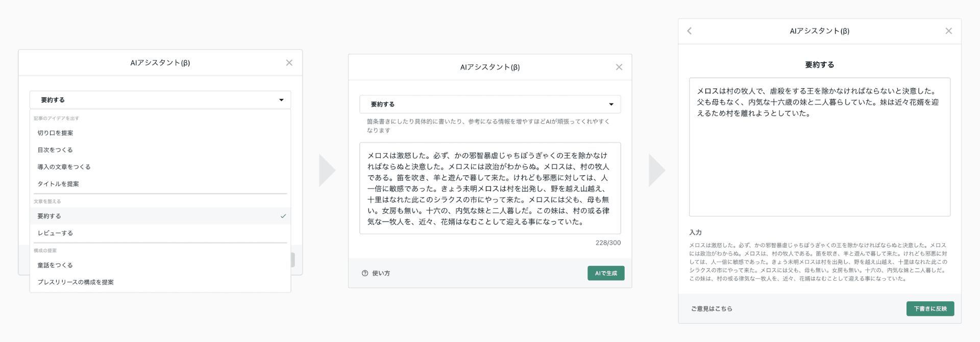Click the 入力 label in result panel
This screenshot has height=342, width=980.
point(695,232)
